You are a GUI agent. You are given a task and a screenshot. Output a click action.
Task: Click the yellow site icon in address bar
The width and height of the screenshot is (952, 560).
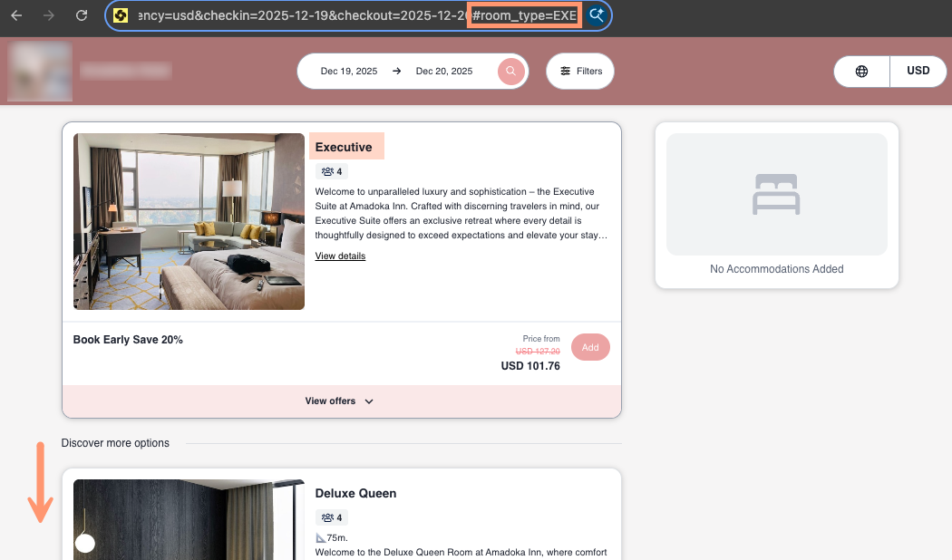(x=121, y=15)
